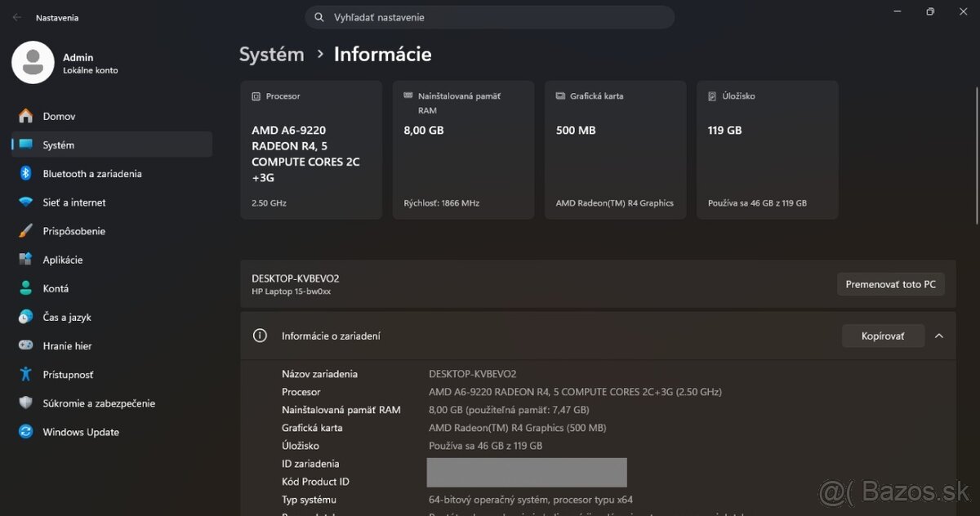This screenshot has height=516, width=980.
Task: Click the 2.50 GHz text on Procesor card
Action: (269, 202)
